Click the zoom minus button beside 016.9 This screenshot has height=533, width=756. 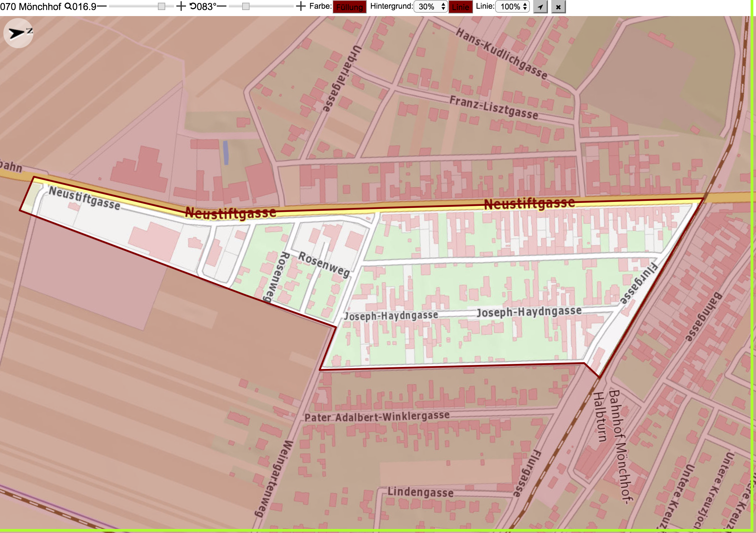pos(102,6)
